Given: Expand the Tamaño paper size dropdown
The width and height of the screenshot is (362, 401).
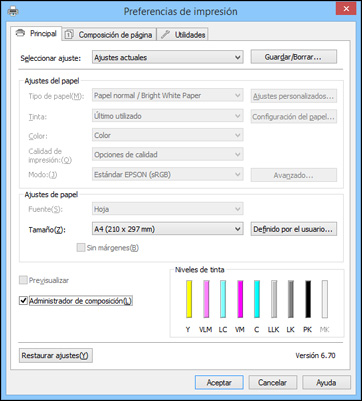Looking at the screenshot, I should (168, 229).
